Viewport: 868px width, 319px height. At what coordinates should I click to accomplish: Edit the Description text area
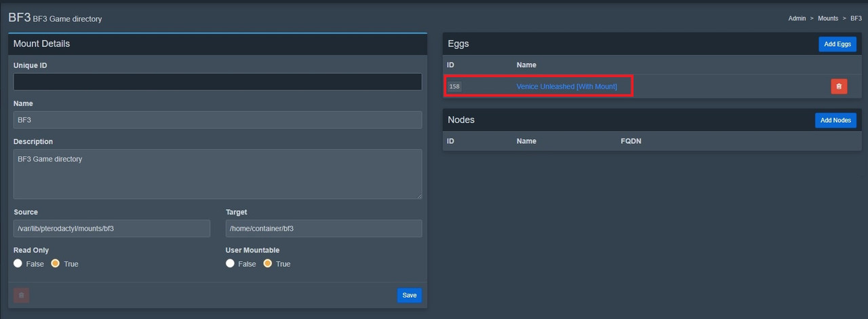pyautogui.click(x=218, y=174)
